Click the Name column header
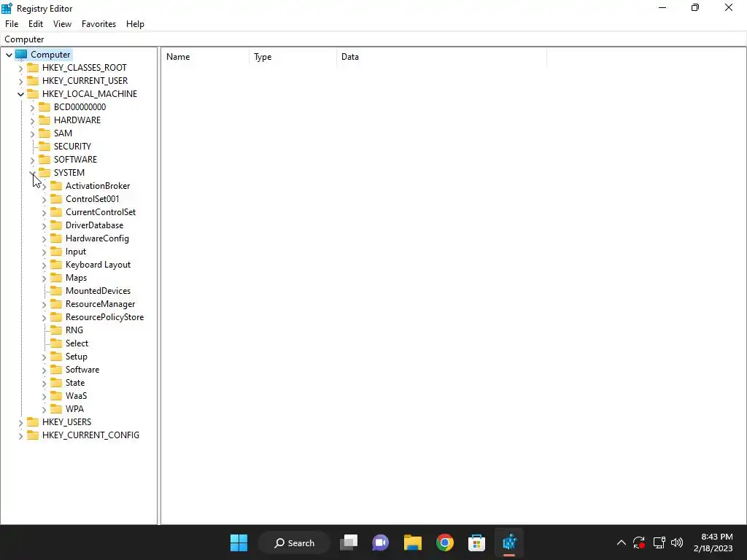This screenshot has height=560, width=747. point(205,57)
